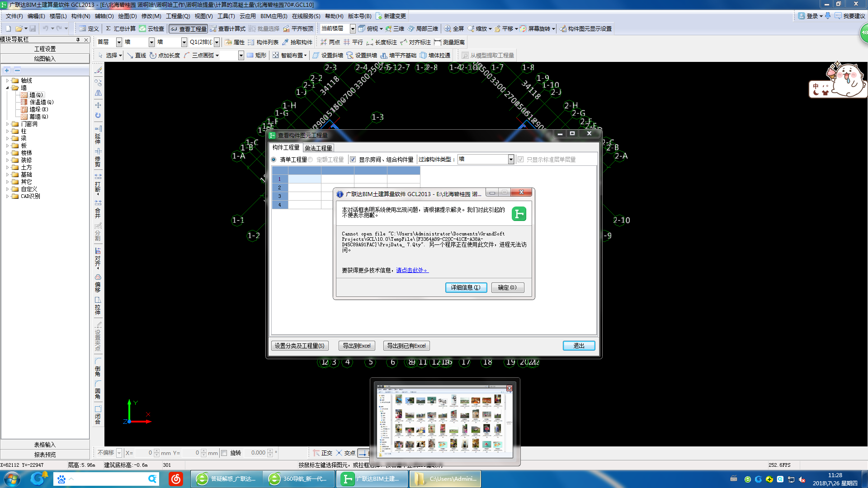
Task: Select the 平行 parallel axis tool
Action: (353, 42)
